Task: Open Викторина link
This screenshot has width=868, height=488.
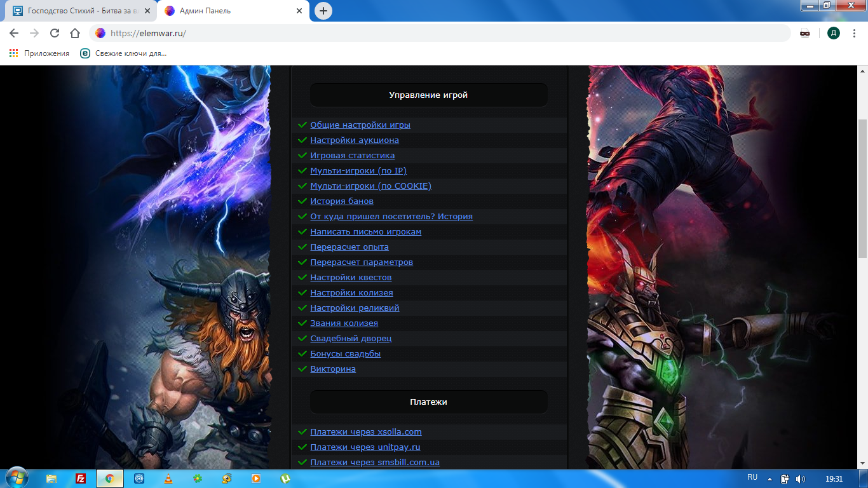Action: [333, 369]
